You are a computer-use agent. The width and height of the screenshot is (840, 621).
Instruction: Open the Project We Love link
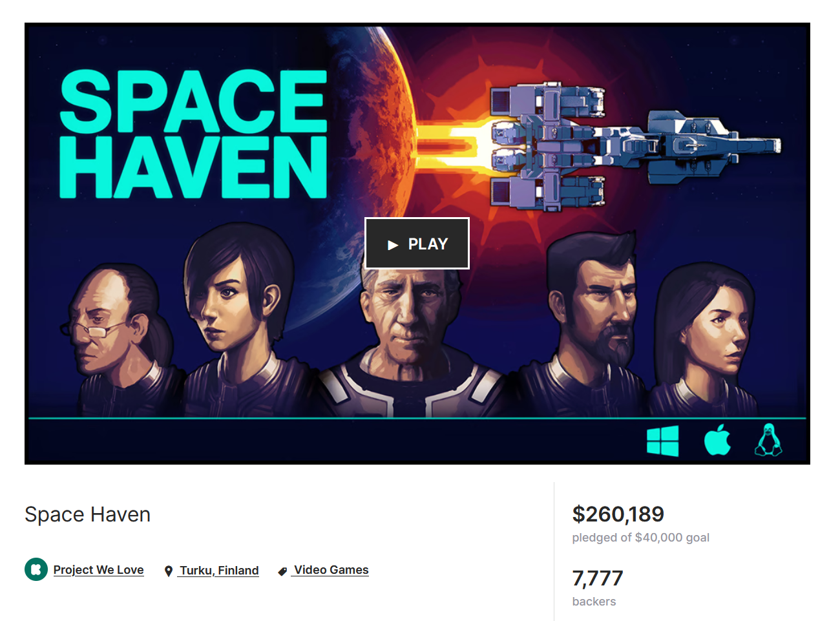(x=98, y=570)
